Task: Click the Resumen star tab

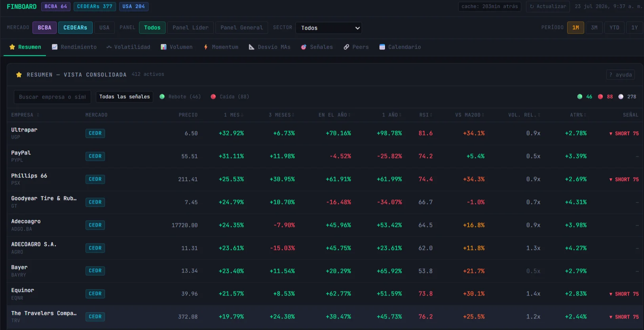Action: [25, 47]
